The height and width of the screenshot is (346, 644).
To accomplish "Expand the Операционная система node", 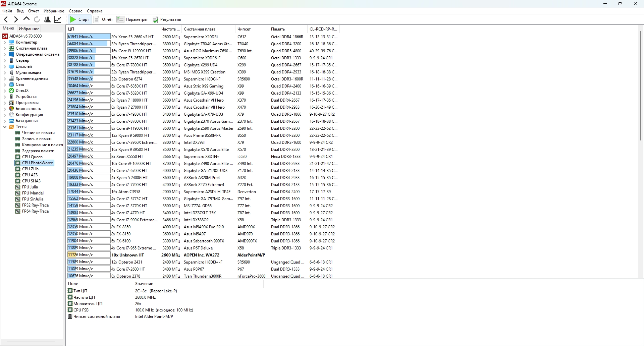I will (5, 55).
